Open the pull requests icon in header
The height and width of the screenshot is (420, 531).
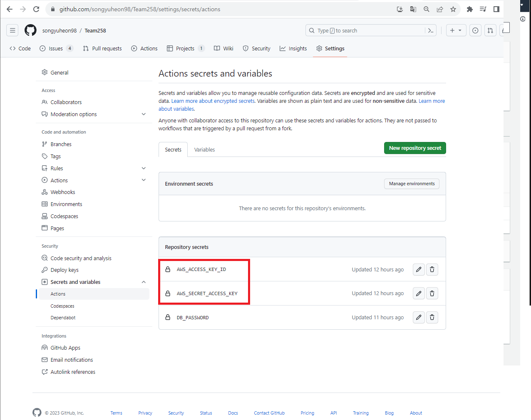click(490, 30)
